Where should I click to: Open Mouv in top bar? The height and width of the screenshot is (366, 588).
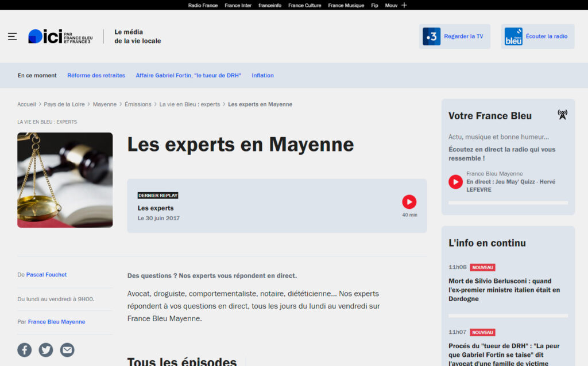391,5
